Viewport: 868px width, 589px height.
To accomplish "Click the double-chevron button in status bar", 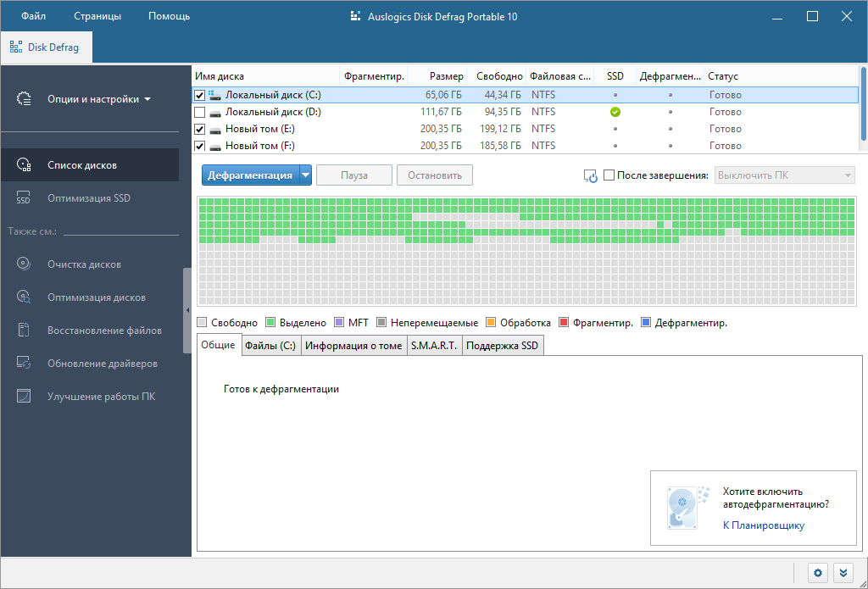I will pos(843,572).
